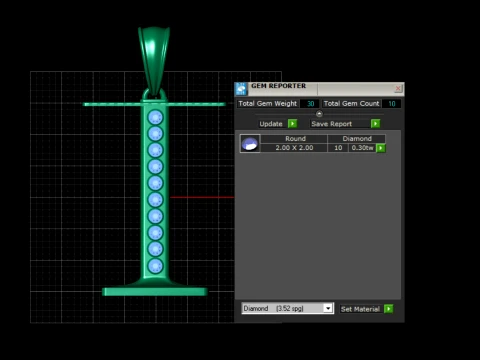The height and width of the screenshot is (360, 480).
Task: Close the Gem Reporter panel
Action: tap(398, 88)
